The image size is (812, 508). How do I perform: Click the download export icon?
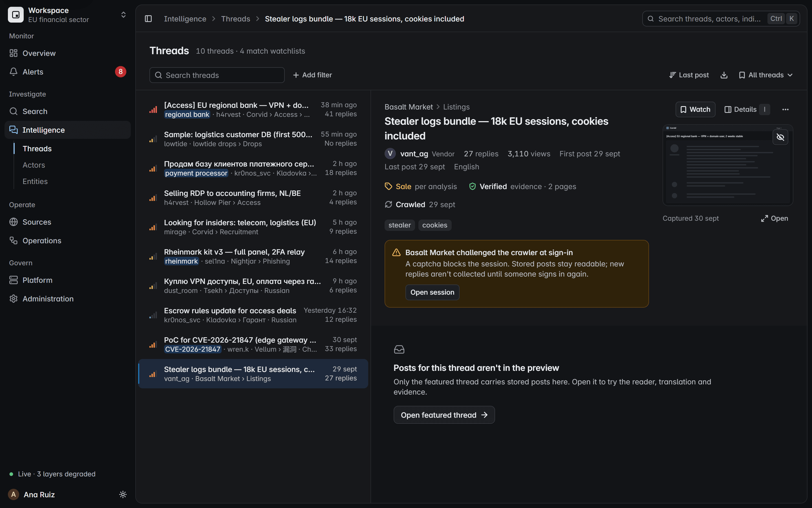click(x=724, y=75)
